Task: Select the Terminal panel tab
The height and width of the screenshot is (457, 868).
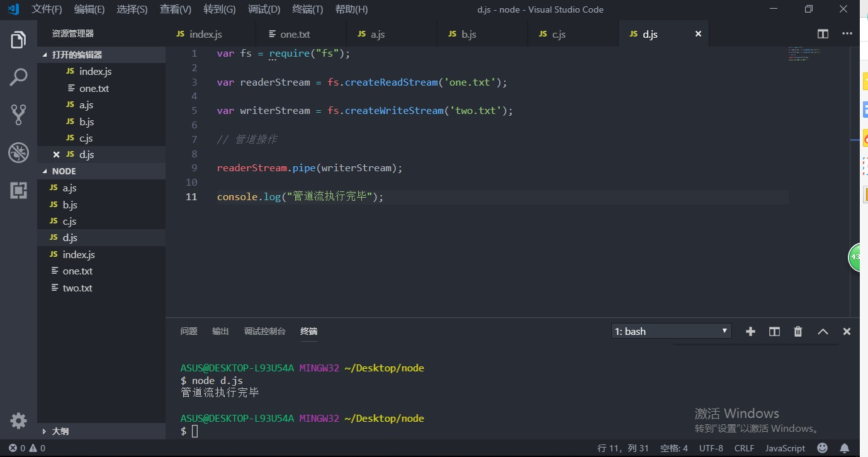Action: 308,331
